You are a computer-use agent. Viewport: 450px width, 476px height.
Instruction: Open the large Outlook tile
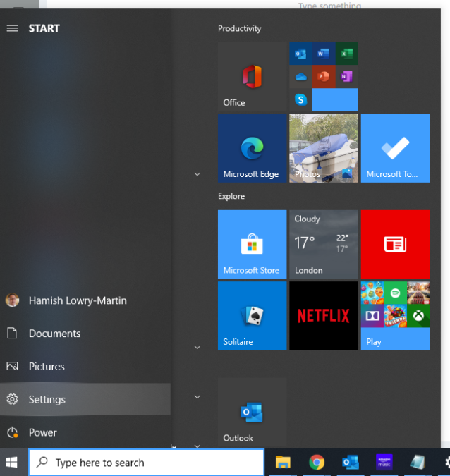coord(252,413)
